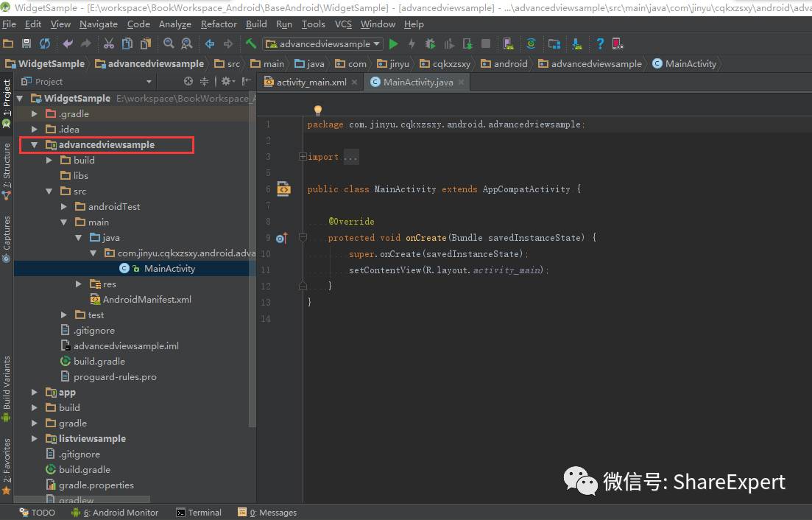
Task: Open the Messages tool window
Action: [x=267, y=512]
